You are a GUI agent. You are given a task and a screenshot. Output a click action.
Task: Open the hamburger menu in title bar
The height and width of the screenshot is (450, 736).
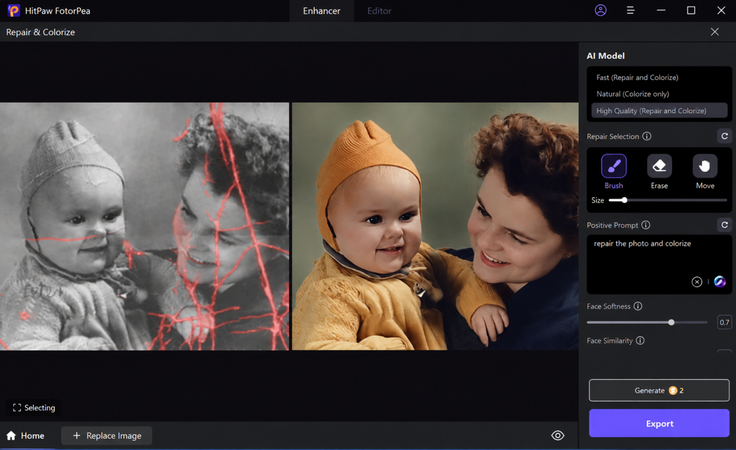pos(630,10)
